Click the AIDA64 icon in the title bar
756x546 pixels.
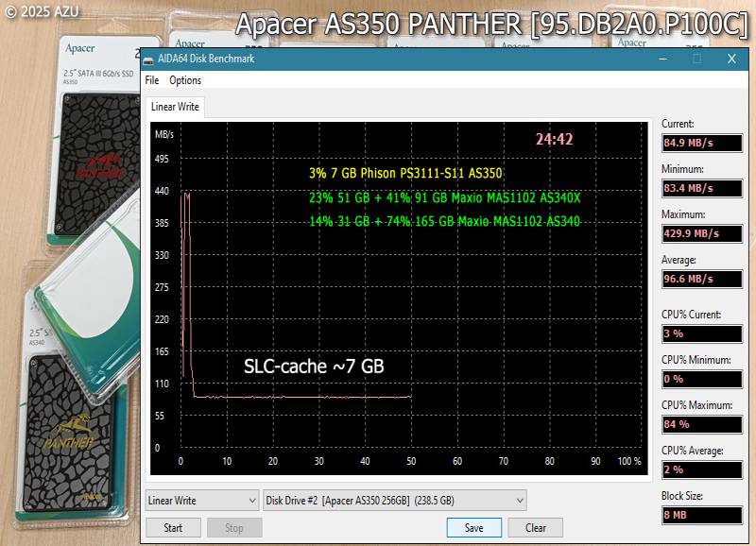149,59
